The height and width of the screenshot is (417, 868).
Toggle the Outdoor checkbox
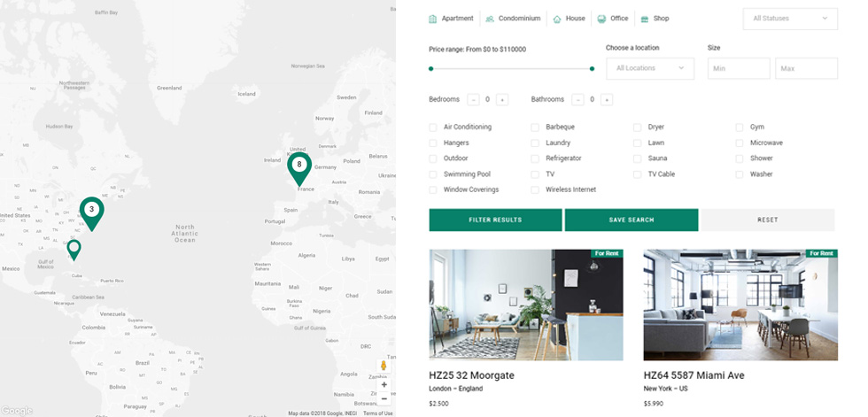click(433, 158)
